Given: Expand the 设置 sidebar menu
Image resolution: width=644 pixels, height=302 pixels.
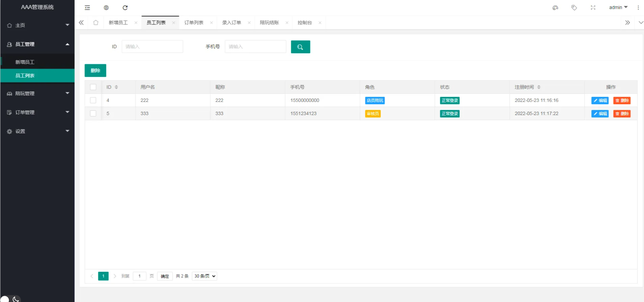Looking at the screenshot, I should pyautogui.click(x=37, y=131).
